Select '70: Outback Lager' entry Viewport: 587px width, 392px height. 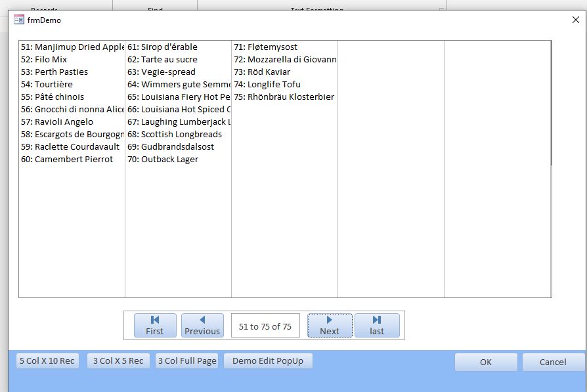(178, 159)
